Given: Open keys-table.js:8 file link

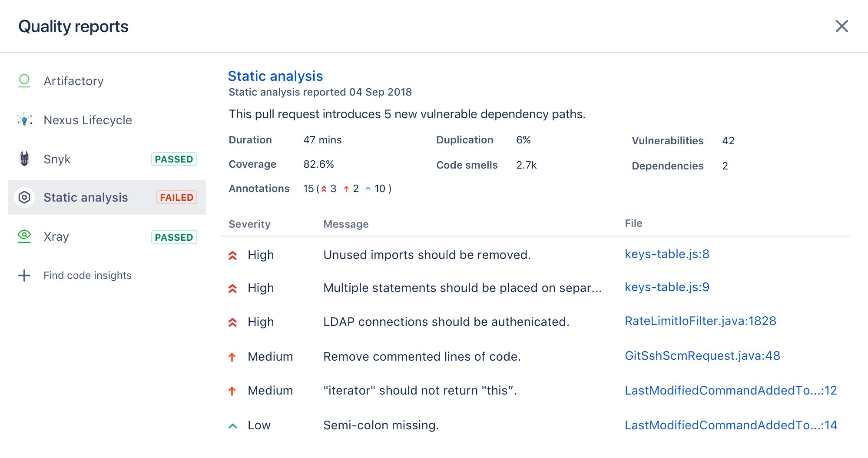Looking at the screenshot, I should coord(667,254).
